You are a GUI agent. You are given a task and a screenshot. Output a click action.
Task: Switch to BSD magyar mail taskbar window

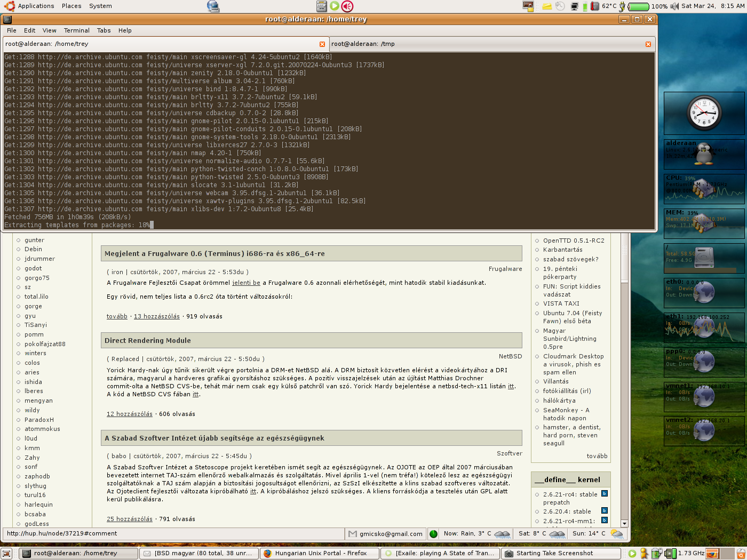click(x=199, y=554)
